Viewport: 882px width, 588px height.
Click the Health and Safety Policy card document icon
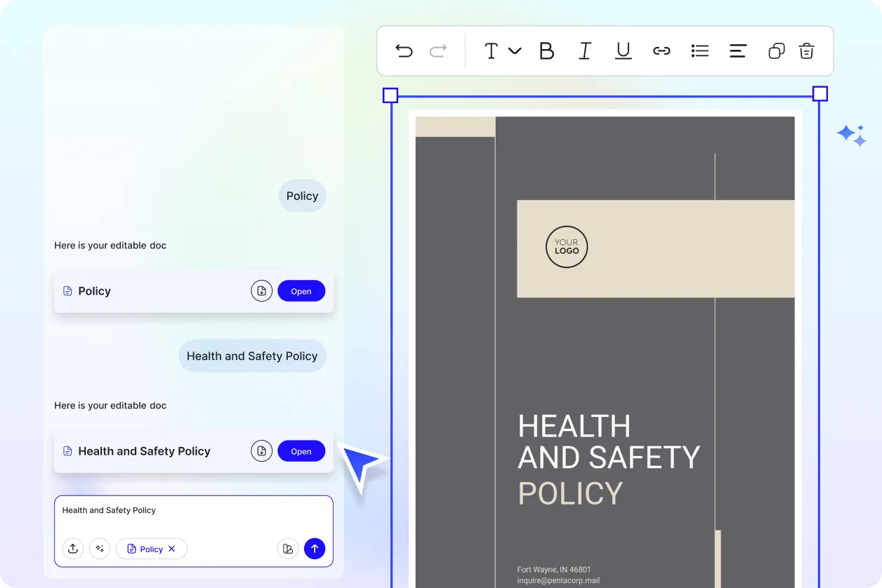pyautogui.click(x=67, y=451)
